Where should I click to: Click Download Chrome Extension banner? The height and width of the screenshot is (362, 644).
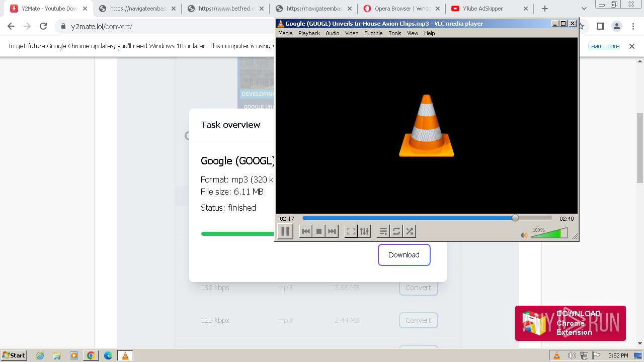point(571,323)
